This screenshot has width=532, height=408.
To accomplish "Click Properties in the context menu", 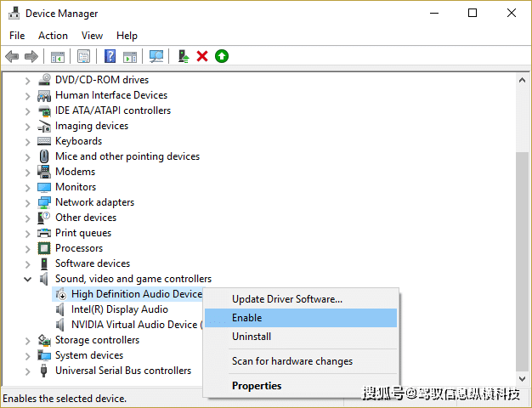I will pyautogui.click(x=257, y=386).
